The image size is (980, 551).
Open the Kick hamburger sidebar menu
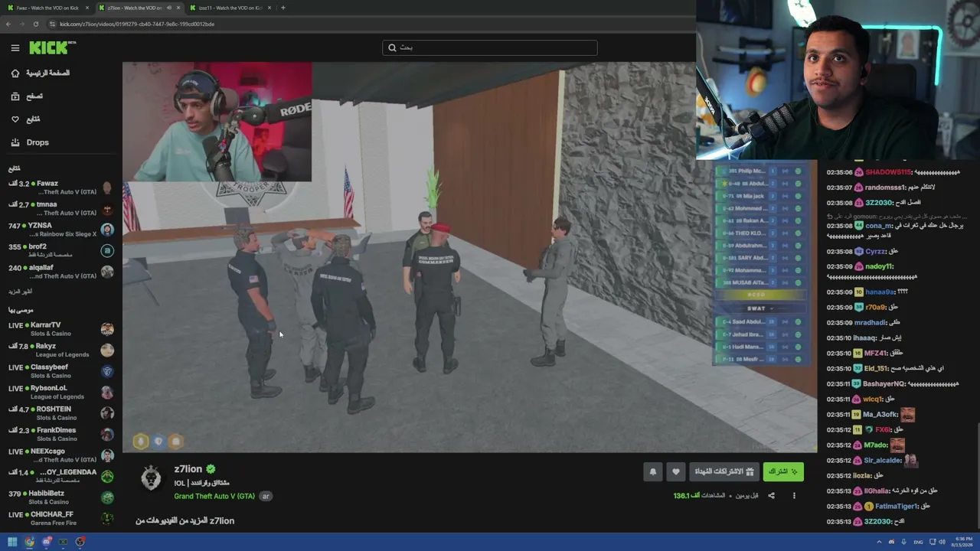(x=15, y=47)
